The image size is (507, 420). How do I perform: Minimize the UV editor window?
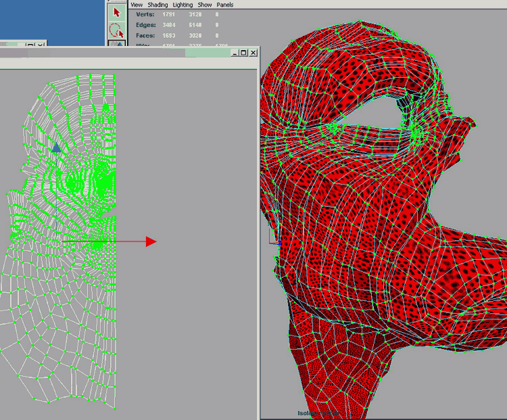234,52
